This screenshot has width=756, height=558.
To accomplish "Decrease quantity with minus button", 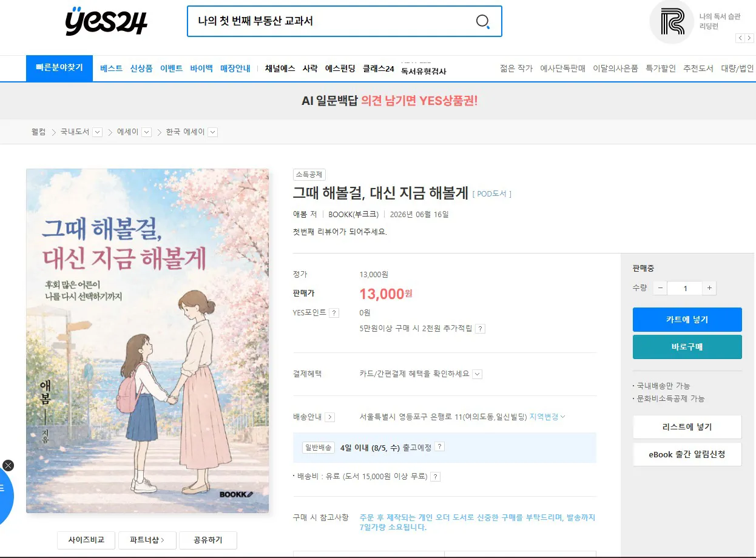I will pyautogui.click(x=660, y=288).
